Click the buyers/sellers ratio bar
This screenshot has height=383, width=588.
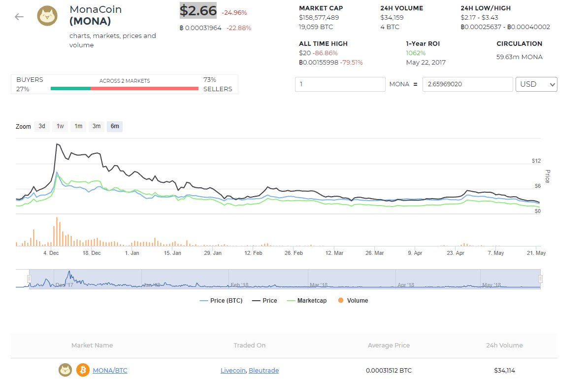(125, 89)
